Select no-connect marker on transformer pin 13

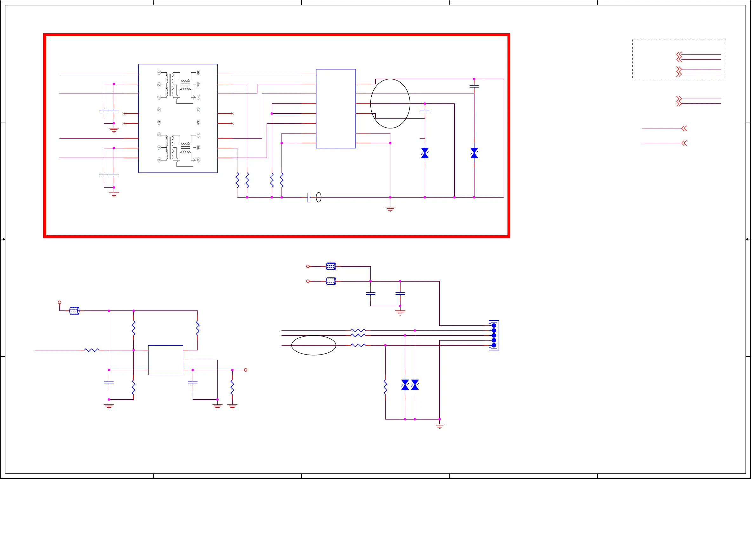coord(232,114)
